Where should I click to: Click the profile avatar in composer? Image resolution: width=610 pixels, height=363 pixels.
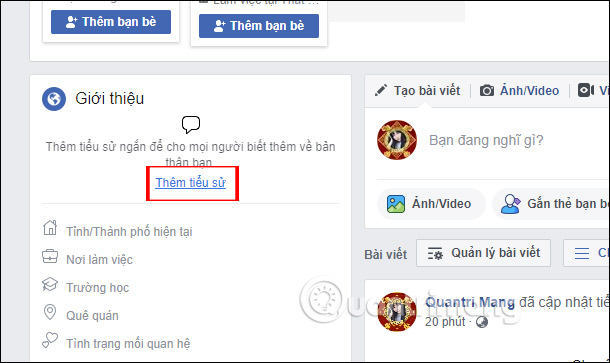396,140
